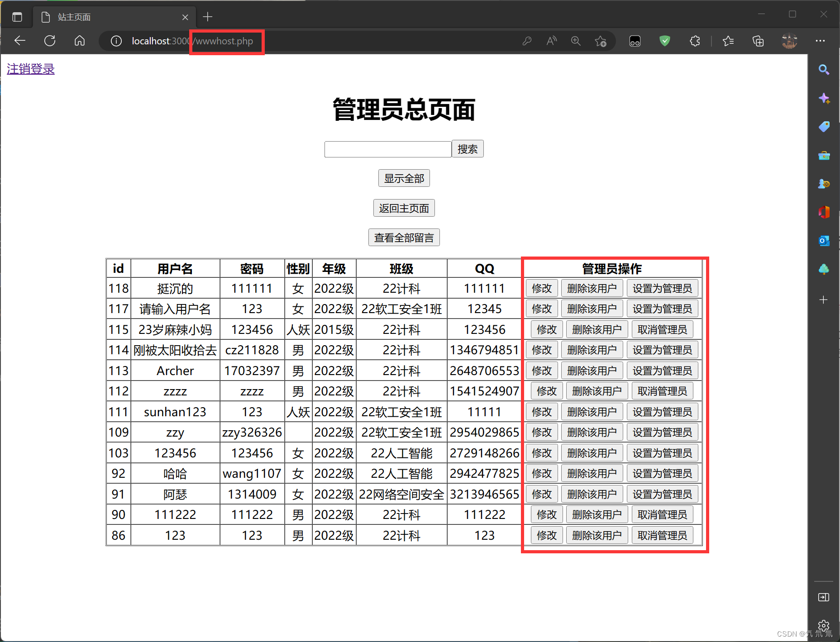Set user Archer as admin
Image resolution: width=840 pixels, height=642 pixels.
click(x=663, y=371)
